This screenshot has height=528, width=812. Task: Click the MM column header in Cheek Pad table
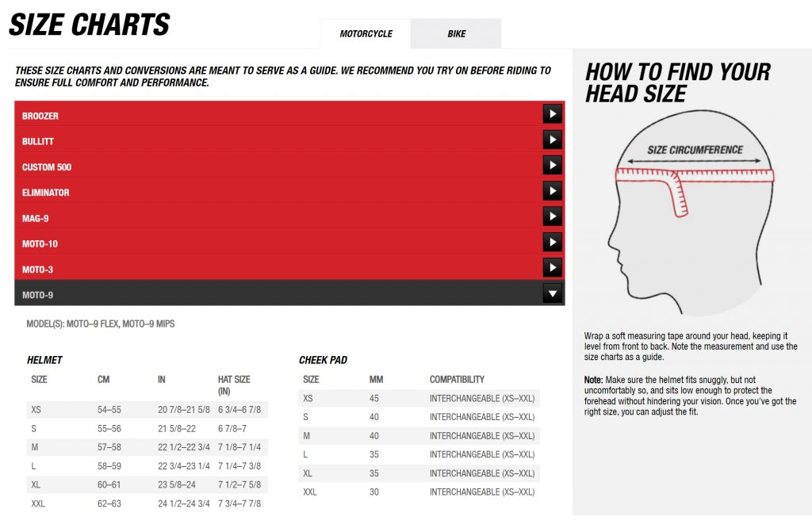tap(376, 380)
